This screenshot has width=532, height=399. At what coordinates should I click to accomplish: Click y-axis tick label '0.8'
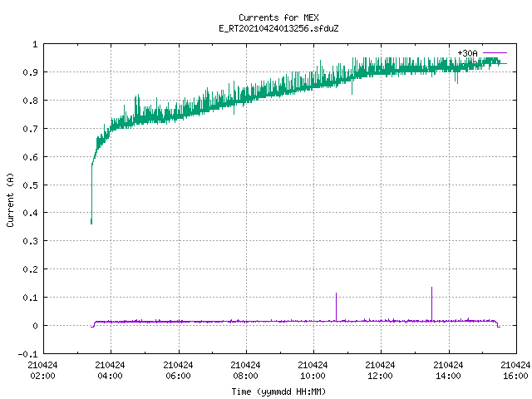click(30, 101)
